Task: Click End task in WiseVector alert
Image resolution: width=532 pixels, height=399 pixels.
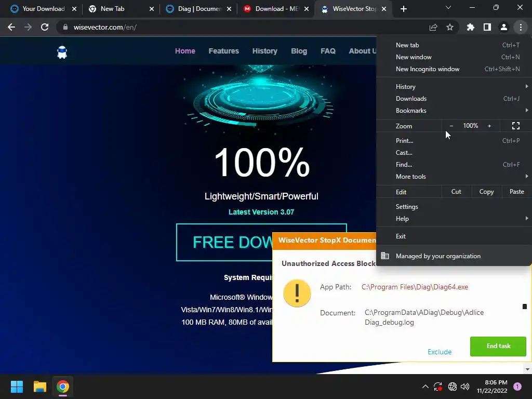Action: pos(498,346)
